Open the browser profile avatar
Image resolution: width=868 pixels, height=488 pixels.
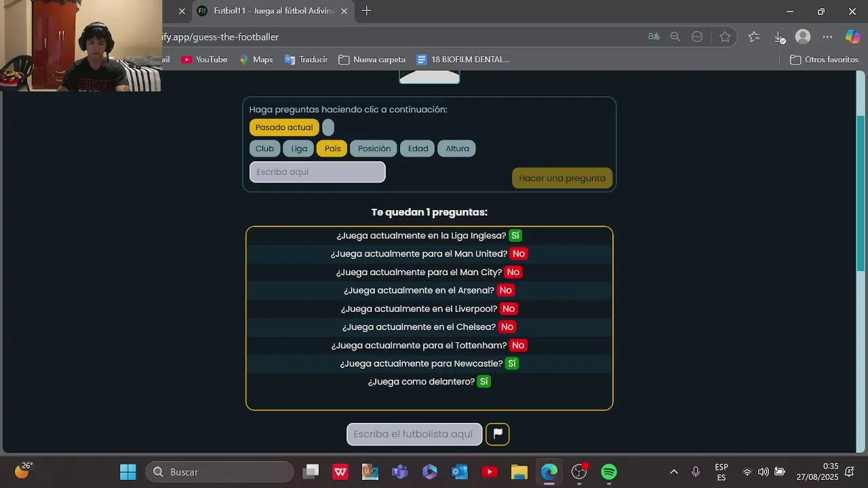pyautogui.click(x=803, y=37)
